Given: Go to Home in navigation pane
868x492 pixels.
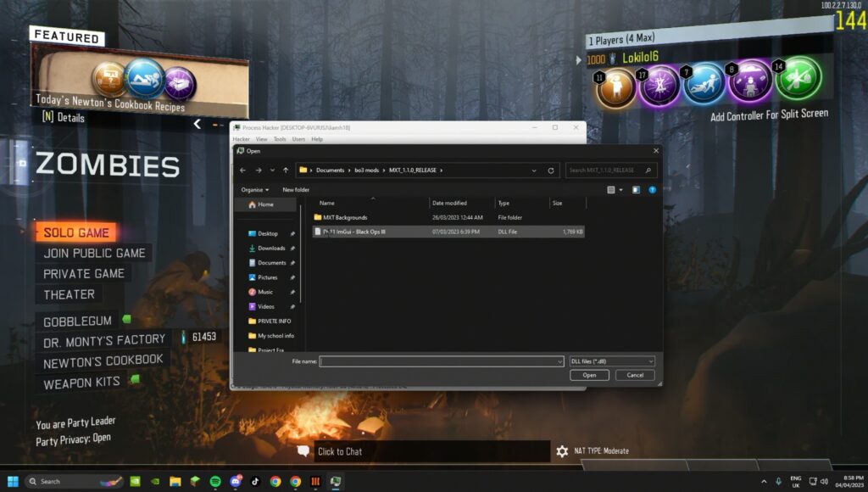Looking at the screenshot, I should [x=265, y=204].
